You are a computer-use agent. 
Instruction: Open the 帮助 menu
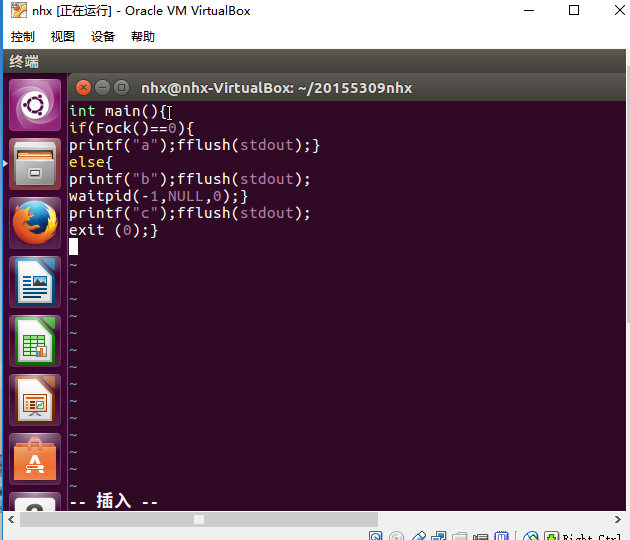(x=143, y=37)
